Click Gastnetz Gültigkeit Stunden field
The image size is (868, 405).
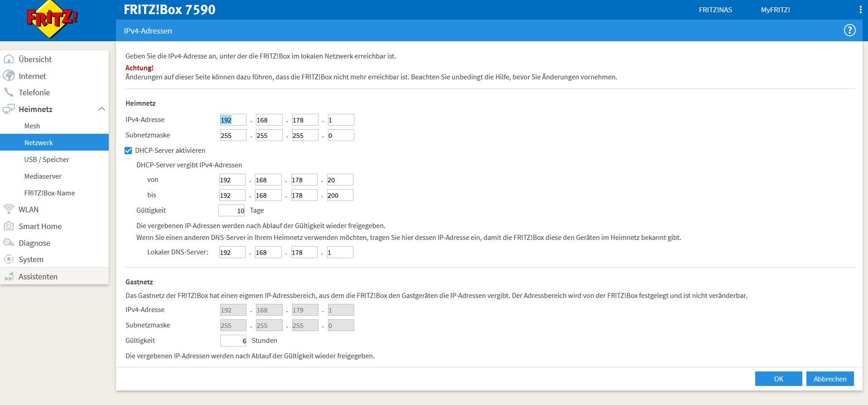234,341
